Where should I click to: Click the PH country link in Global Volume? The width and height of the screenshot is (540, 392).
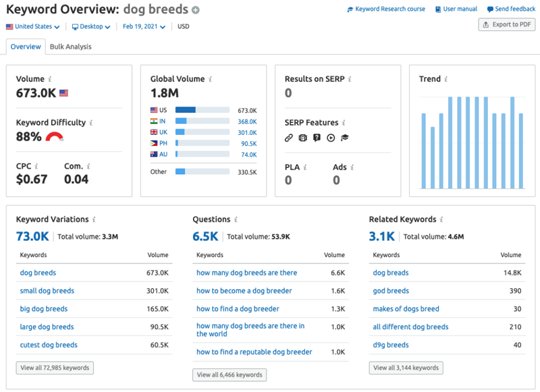point(163,143)
